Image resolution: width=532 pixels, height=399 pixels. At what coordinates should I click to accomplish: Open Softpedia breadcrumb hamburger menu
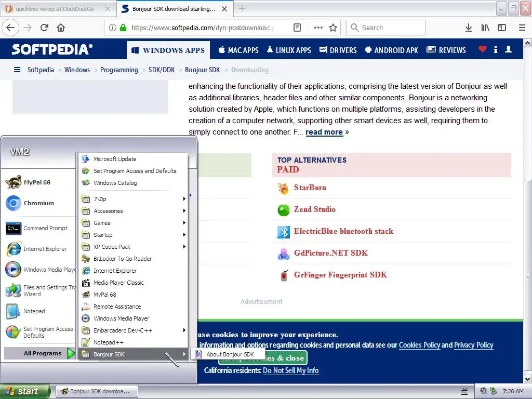[17, 70]
